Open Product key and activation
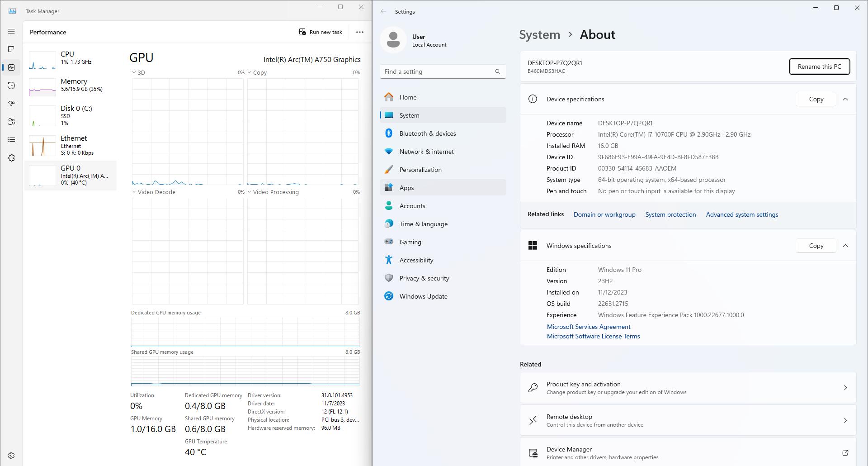868x466 pixels. point(688,388)
